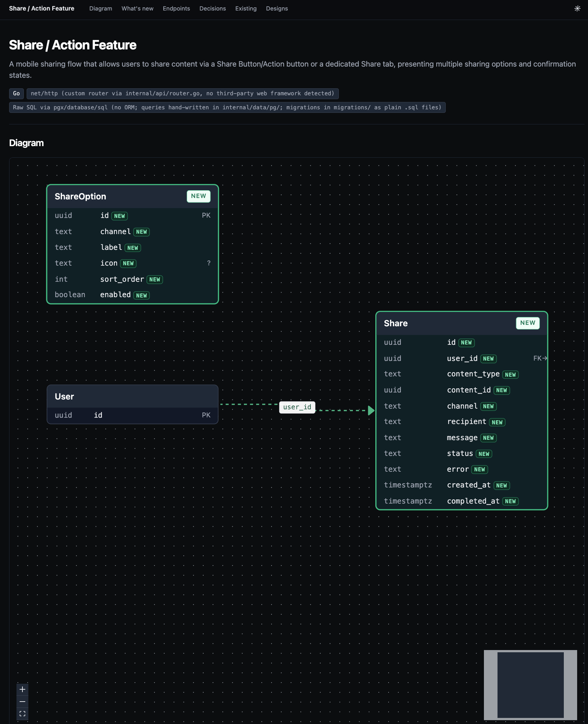Zoom in on the diagram canvas
Viewport: 588px width, 724px height.
(x=22, y=689)
